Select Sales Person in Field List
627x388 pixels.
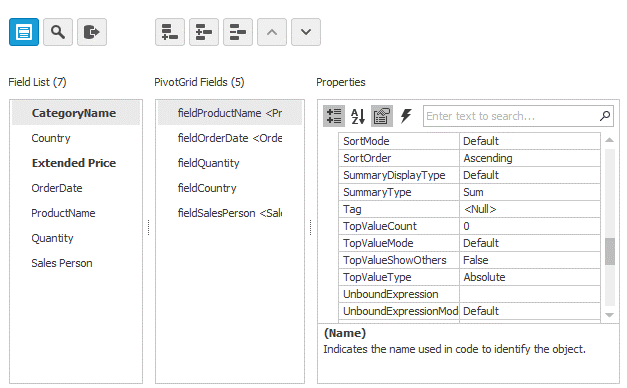[76, 263]
